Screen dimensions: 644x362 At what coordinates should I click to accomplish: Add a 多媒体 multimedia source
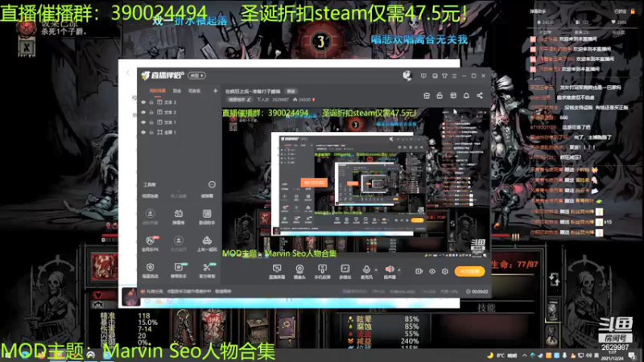[345, 269]
